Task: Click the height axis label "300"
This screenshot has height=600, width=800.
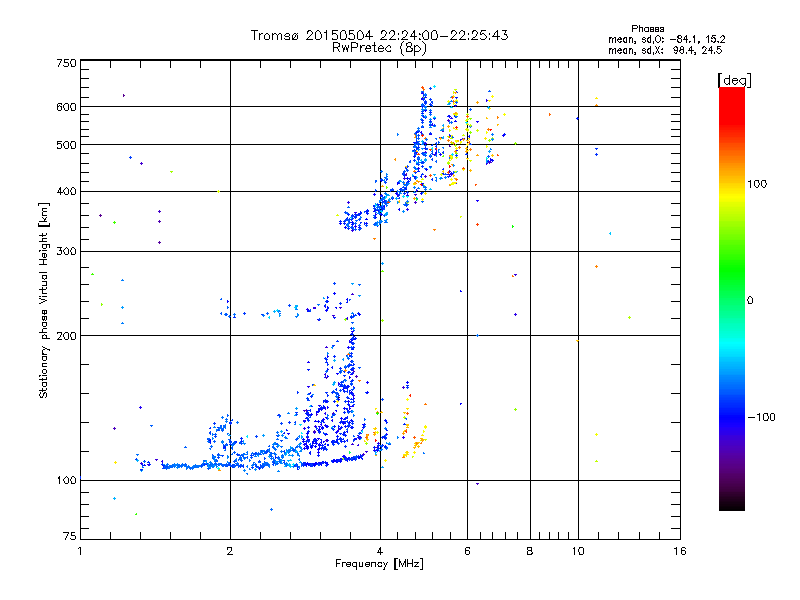Action: (66, 252)
